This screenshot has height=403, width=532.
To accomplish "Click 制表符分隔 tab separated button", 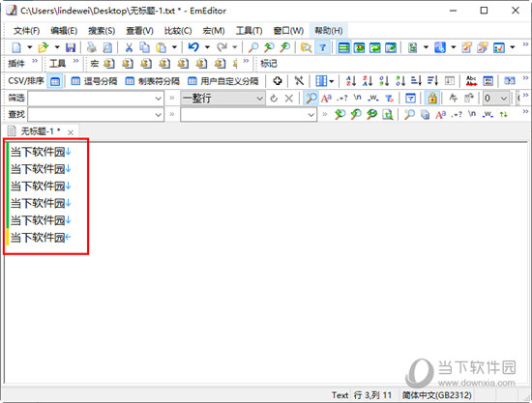I will (152, 81).
